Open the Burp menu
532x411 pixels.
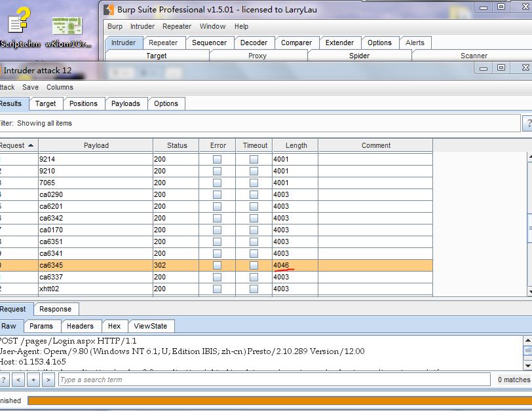(115, 26)
